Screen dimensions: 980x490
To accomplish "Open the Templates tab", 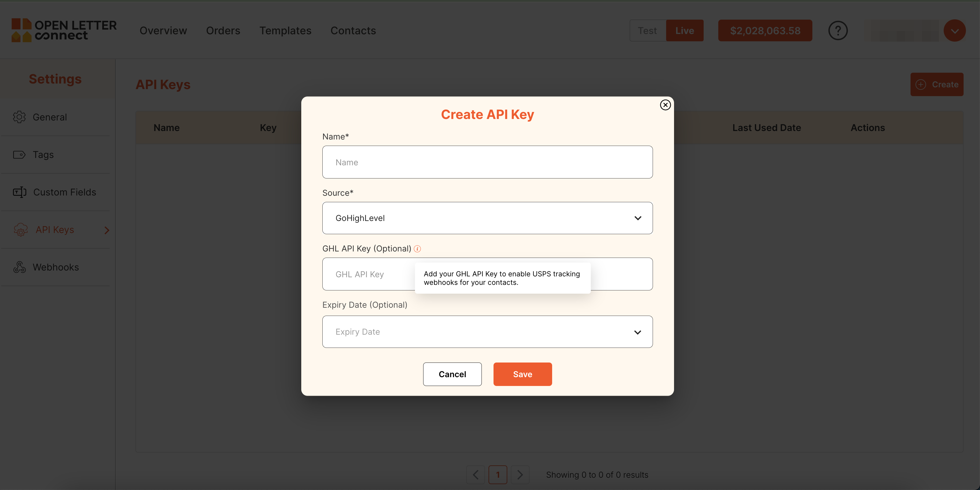I will click(285, 30).
